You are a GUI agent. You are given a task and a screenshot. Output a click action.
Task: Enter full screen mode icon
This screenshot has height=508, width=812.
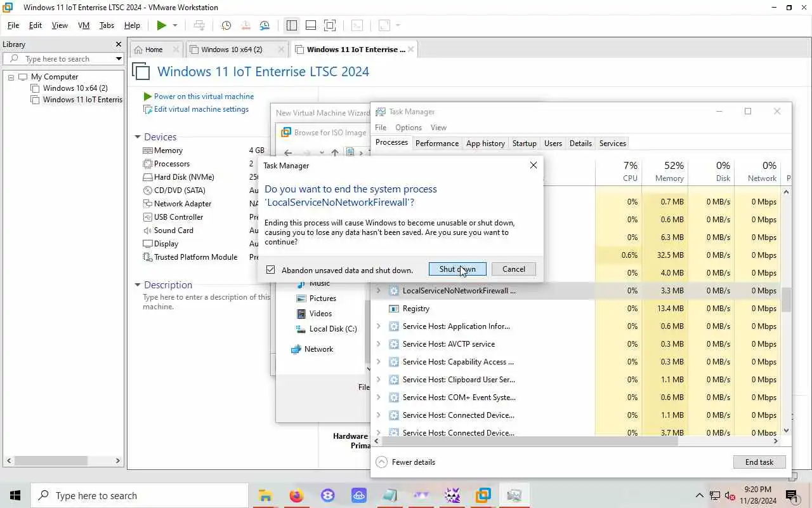(x=330, y=25)
